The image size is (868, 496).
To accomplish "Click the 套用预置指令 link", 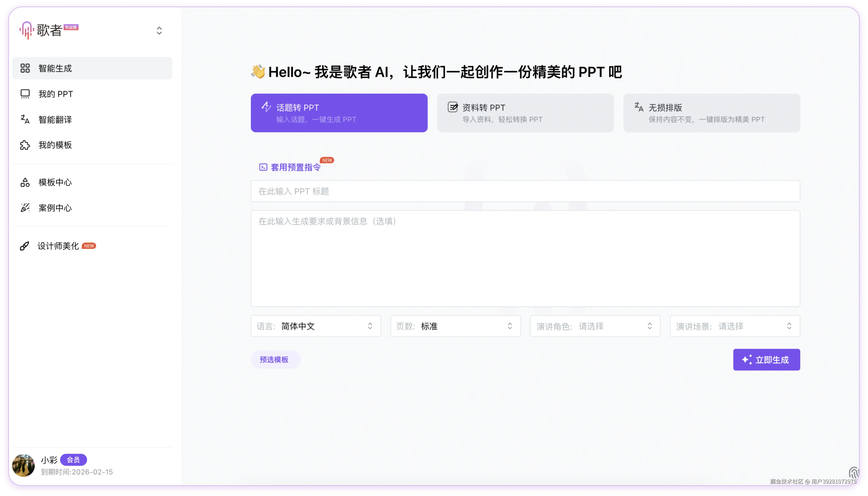I will point(295,167).
